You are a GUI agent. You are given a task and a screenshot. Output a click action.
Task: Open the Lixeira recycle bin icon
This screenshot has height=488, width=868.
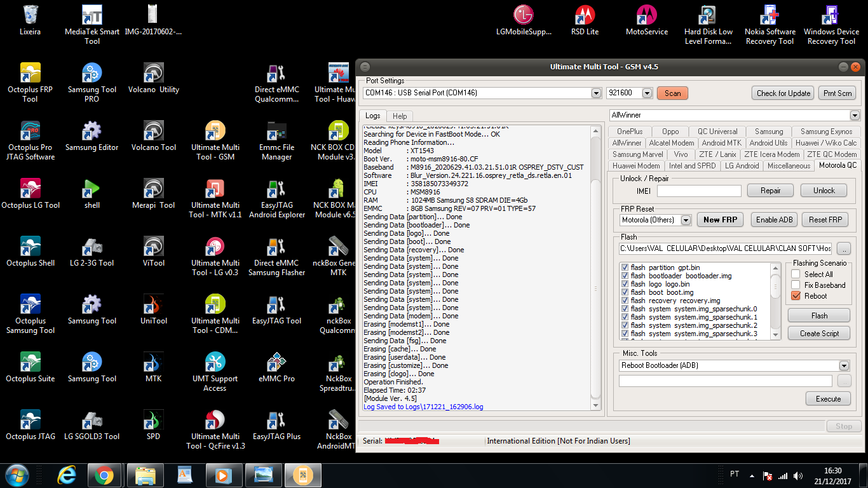point(30,20)
